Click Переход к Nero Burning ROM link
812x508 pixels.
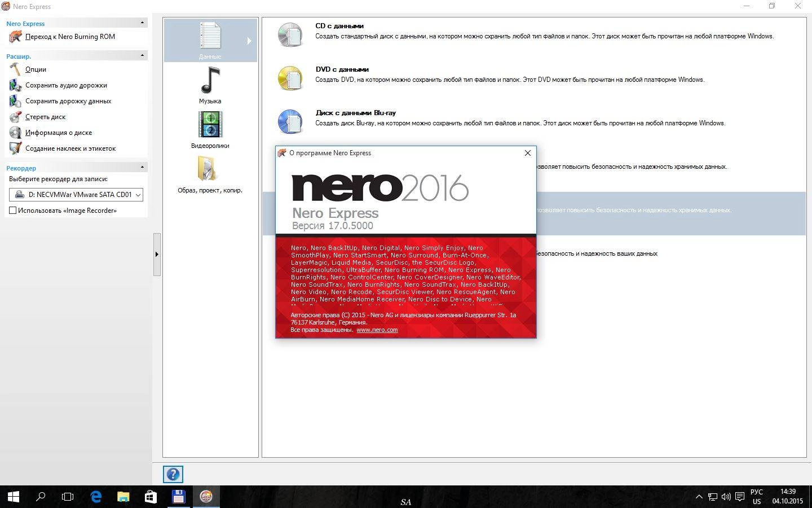coord(70,37)
